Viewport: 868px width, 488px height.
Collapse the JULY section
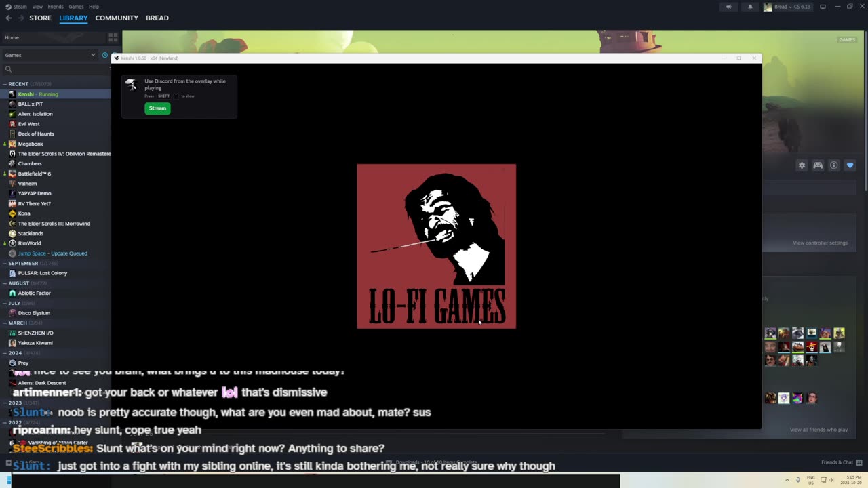pyautogui.click(x=5, y=303)
